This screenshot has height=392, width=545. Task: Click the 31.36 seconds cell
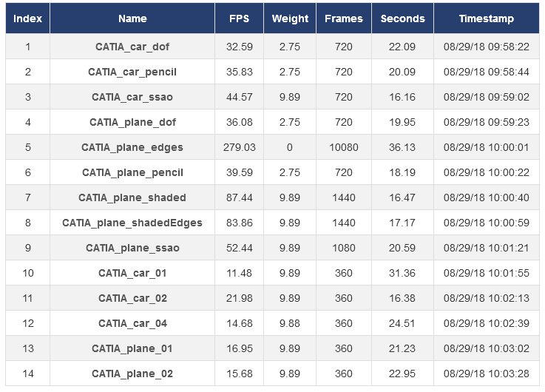402,273
